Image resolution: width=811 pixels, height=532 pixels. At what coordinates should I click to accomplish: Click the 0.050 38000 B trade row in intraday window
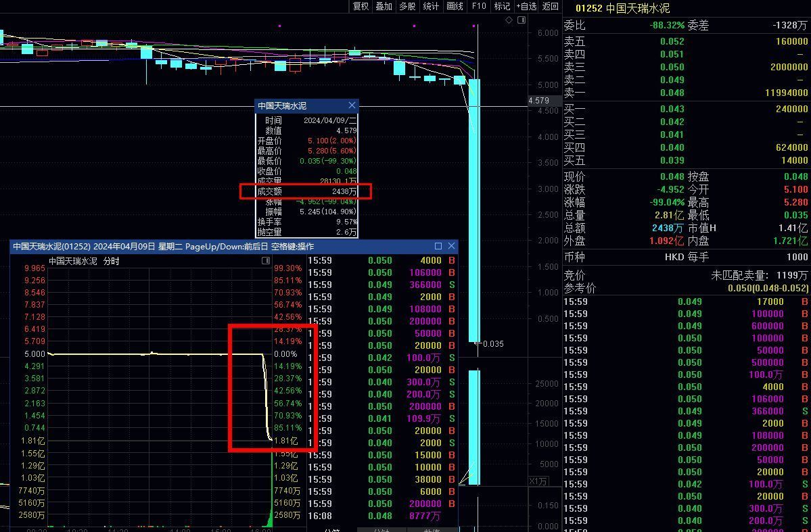coord(382,479)
